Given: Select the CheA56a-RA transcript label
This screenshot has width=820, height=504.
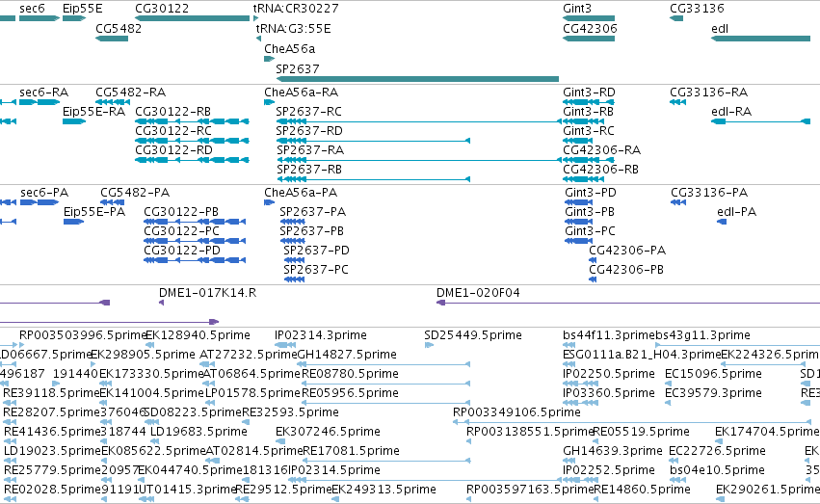Looking at the screenshot, I should pyautogui.click(x=301, y=93).
